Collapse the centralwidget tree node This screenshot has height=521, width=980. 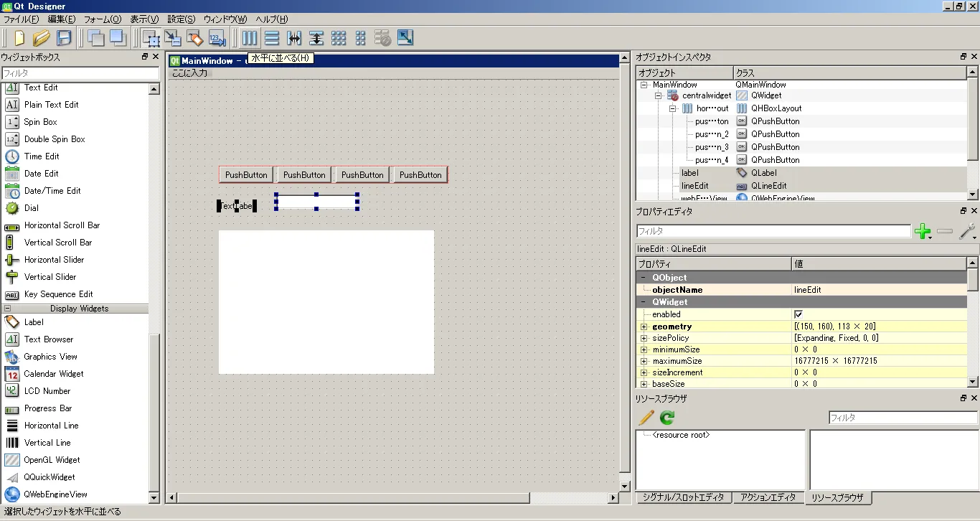pos(658,95)
